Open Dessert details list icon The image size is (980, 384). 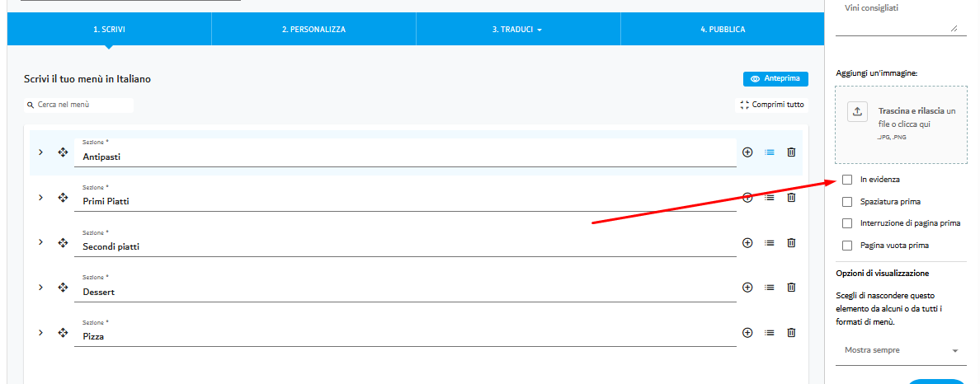coord(770,288)
